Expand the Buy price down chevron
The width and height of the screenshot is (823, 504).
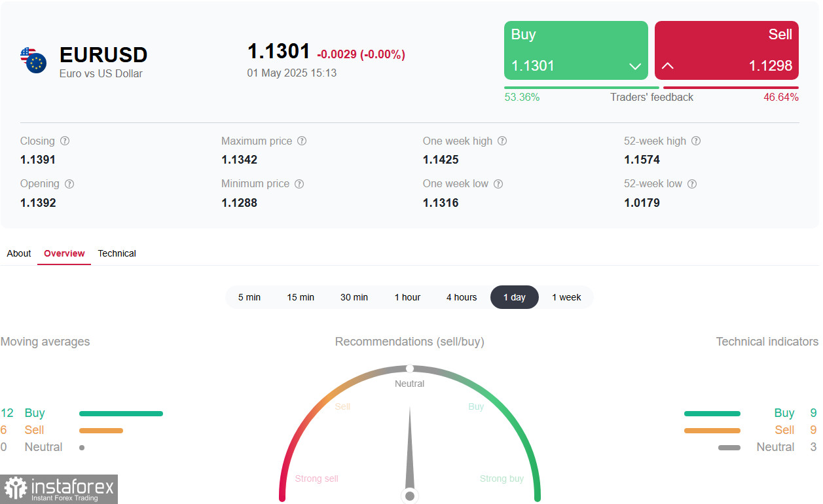point(634,66)
